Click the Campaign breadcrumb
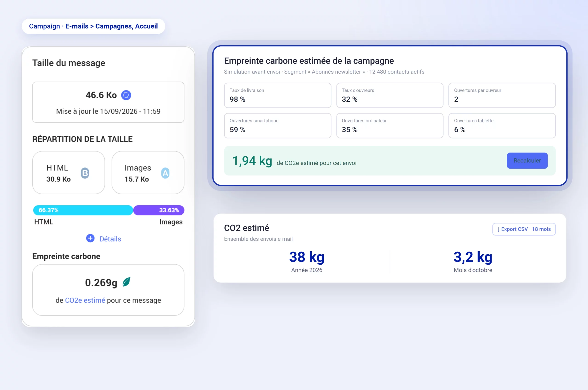Viewport: 588px width, 390px height. tap(45, 26)
